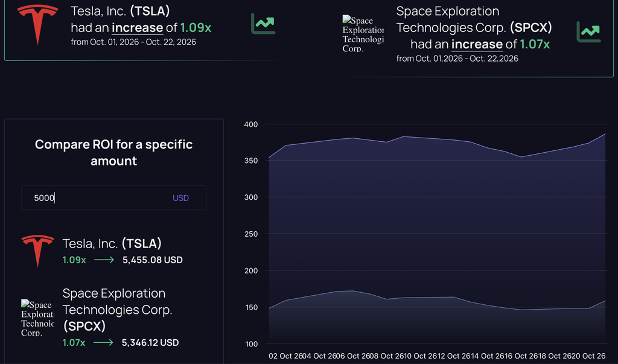The width and height of the screenshot is (618, 364).
Task: Click the 400 y-axis label
Action: click(251, 124)
